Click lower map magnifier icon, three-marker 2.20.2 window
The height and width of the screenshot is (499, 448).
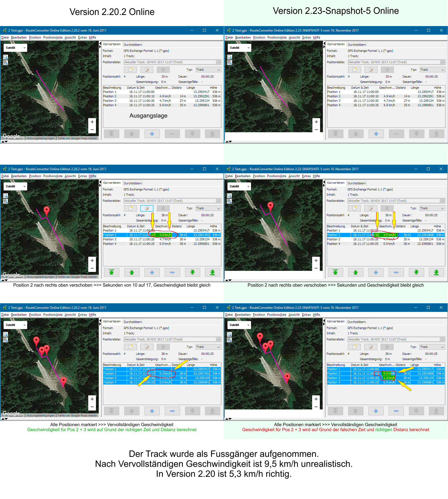6,340
